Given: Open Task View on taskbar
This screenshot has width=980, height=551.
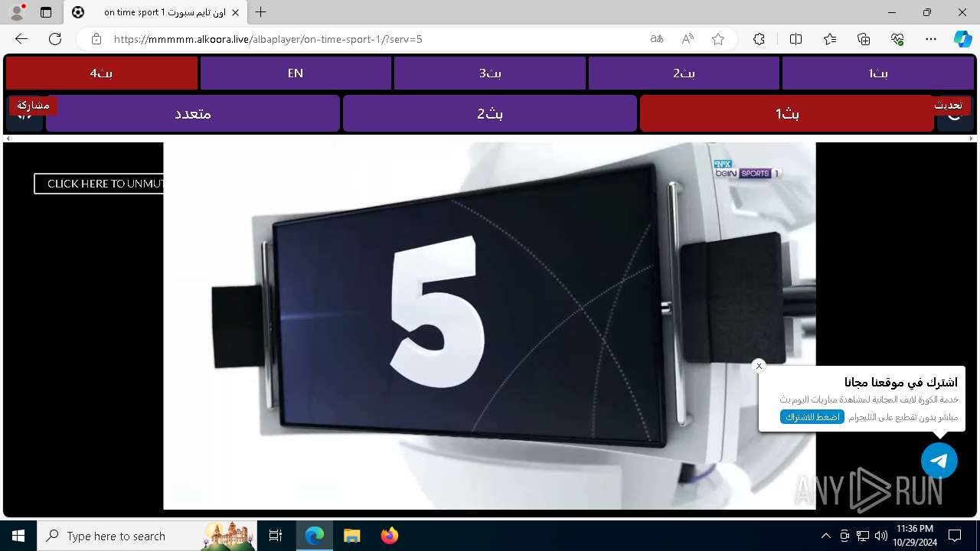Looking at the screenshot, I should [x=276, y=536].
